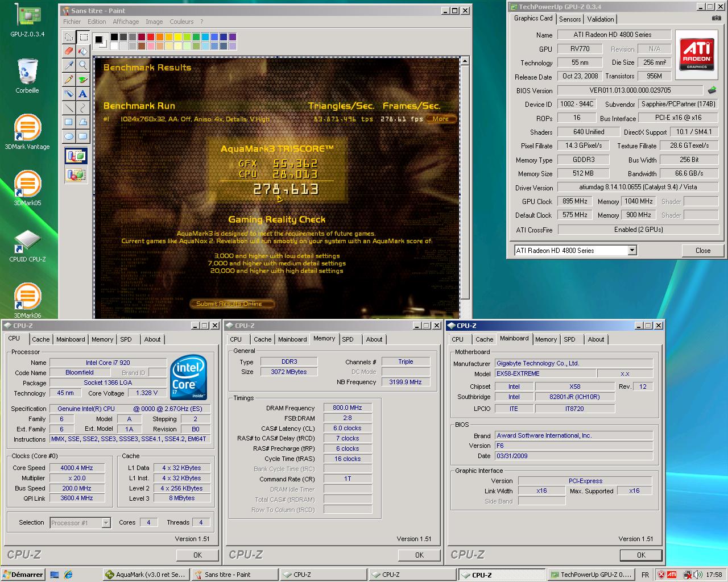The image size is (728, 582).
Task: Open the Edition menu in Paint
Action: (97, 22)
